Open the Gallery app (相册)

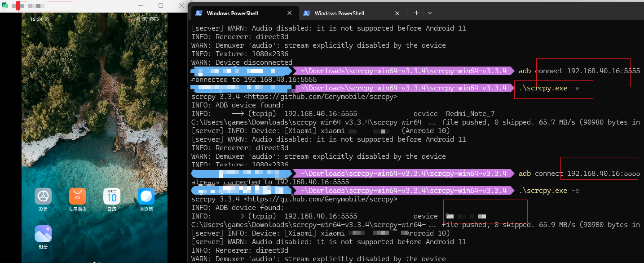coord(43,234)
